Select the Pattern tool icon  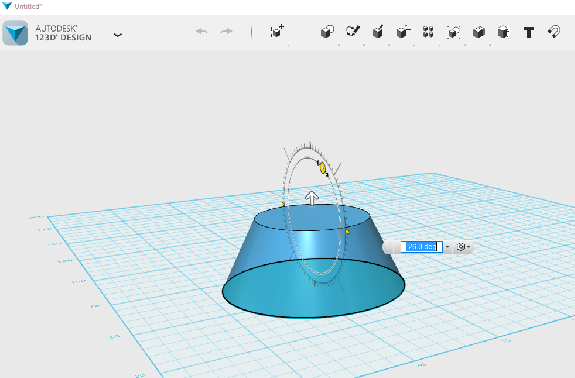(428, 32)
